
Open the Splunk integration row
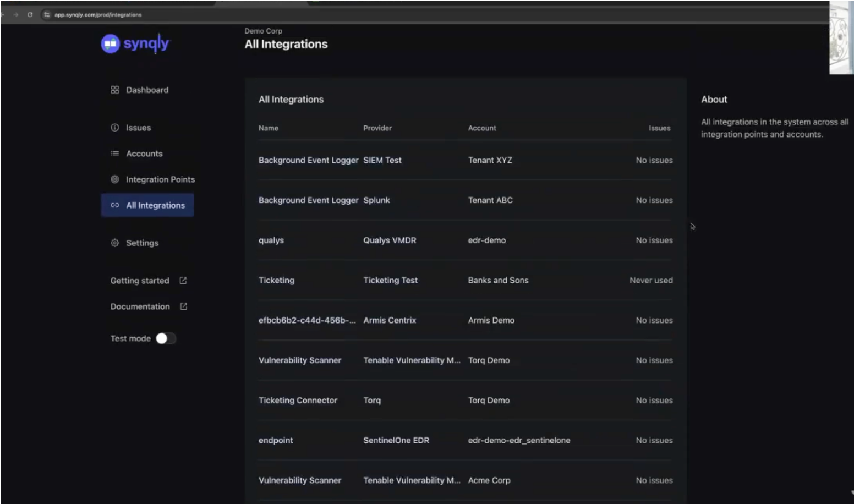(376, 200)
